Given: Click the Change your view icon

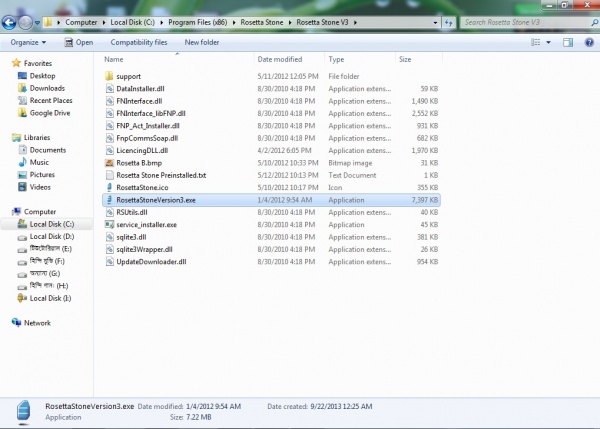Looking at the screenshot, I should (x=536, y=42).
